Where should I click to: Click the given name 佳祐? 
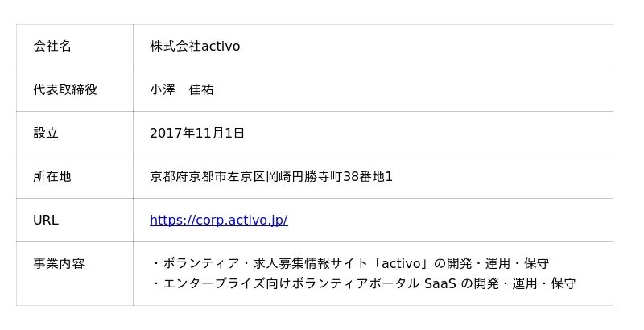[x=201, y=89]
